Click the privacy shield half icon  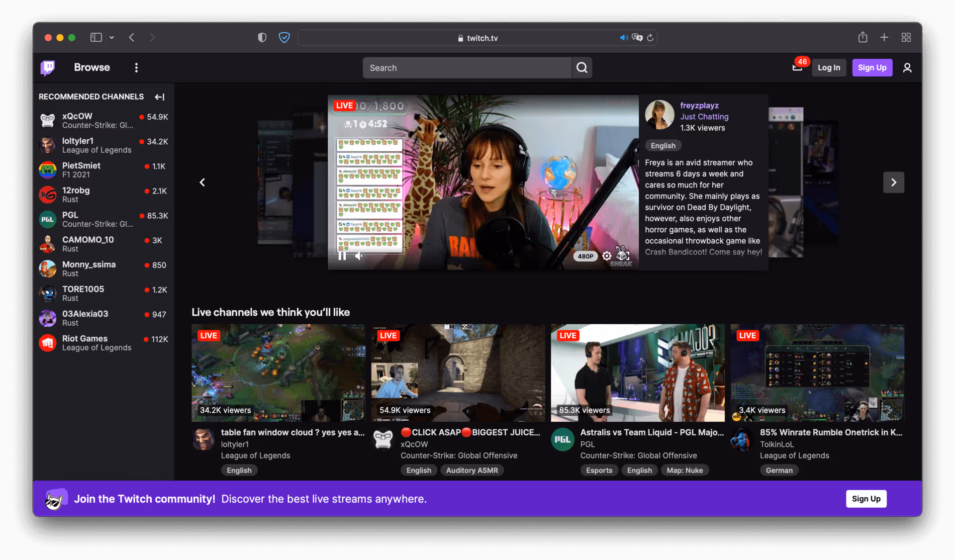tap(262, 37)
